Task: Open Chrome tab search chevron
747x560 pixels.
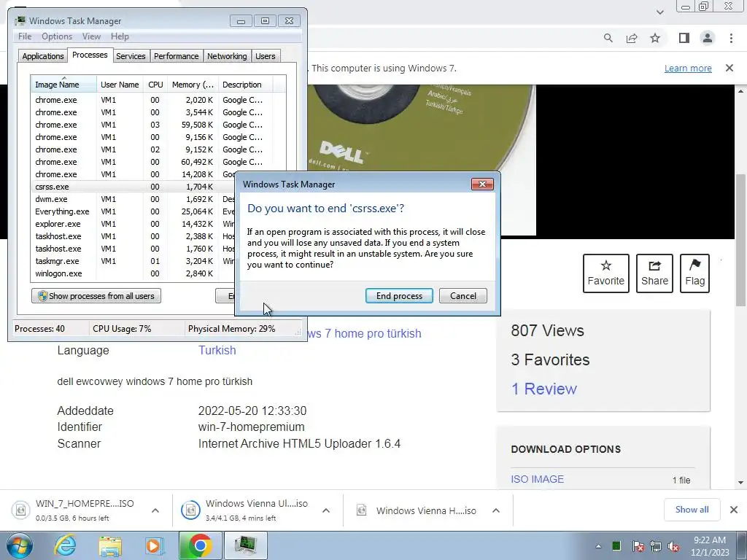Action: tap(659, 12)
